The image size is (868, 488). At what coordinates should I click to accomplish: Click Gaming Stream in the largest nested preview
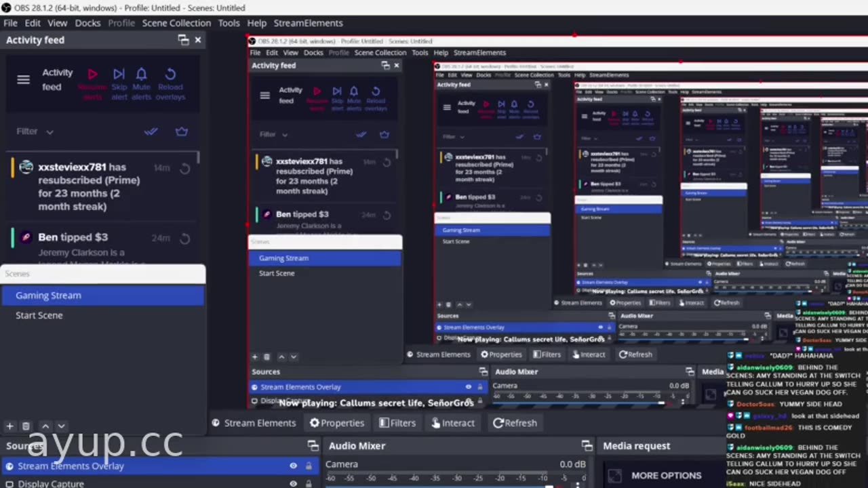[x=325, y=258]
